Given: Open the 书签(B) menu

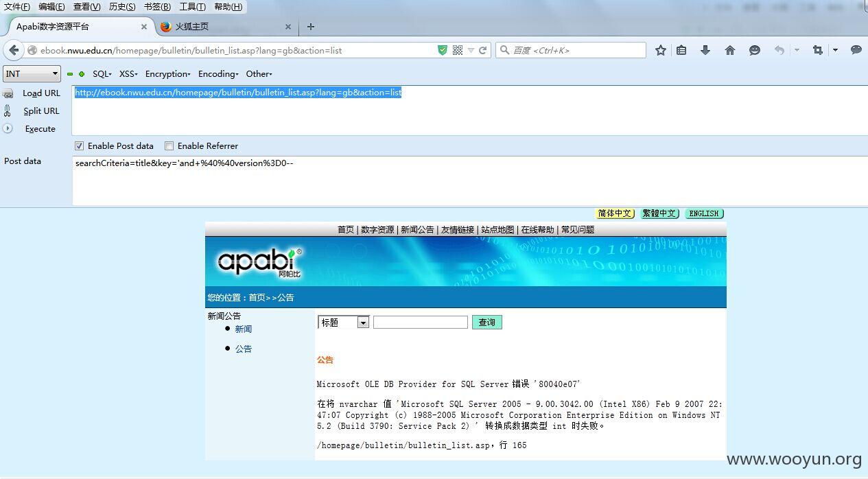Looking at the screenshot, I should (x=158, y=7).
